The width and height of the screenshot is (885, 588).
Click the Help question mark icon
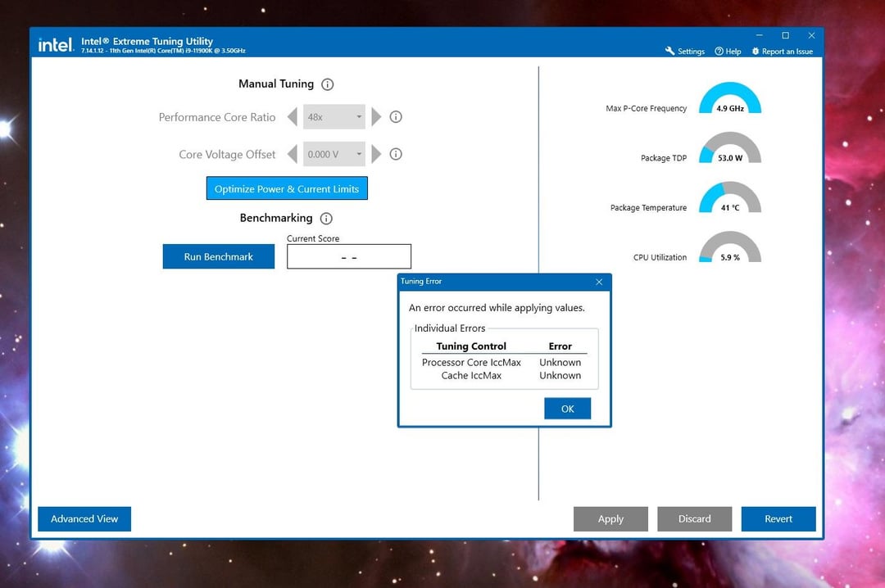click(x=719, y=52)
